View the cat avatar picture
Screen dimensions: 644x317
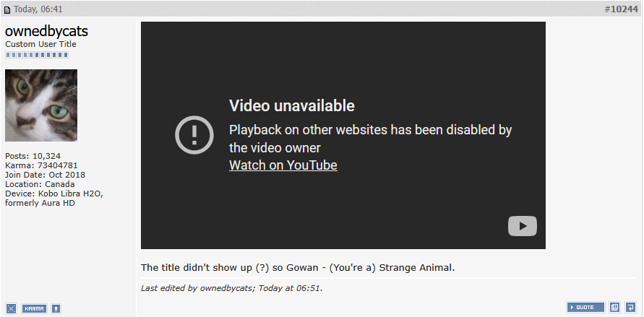41,105
